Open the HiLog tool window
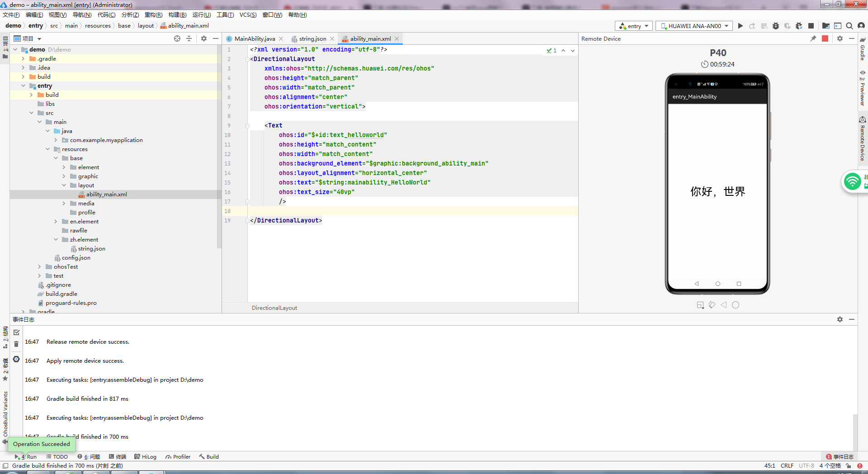This screenshot has width=868, height=474. tap(146, 457)
